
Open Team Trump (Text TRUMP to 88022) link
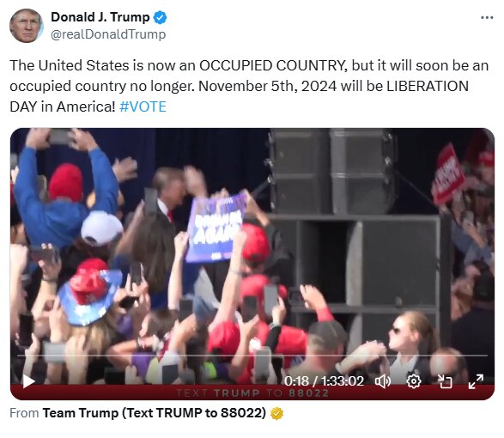(155, 413)
